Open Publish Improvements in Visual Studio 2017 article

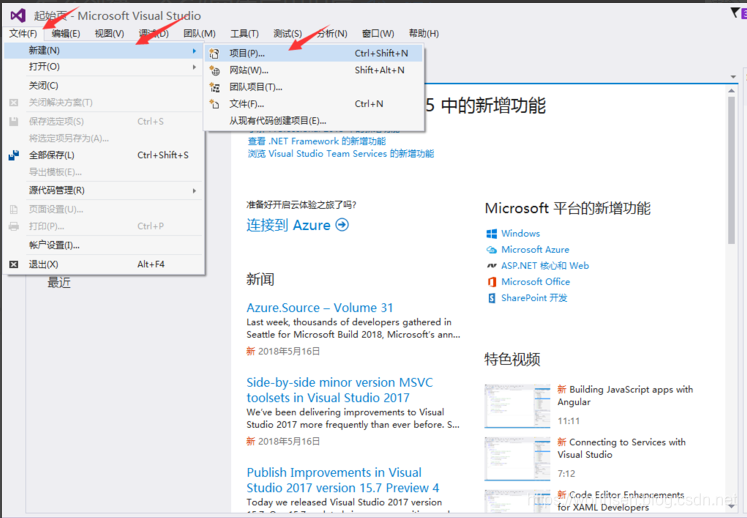pyautogui.click(x=343, y=480)
